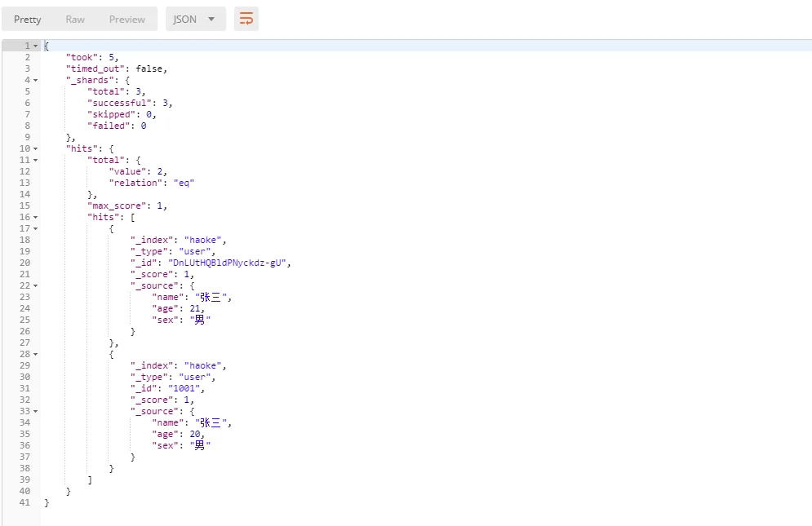Collapse first hit object at line 17

pyautogui.click(x=36, y=229)
